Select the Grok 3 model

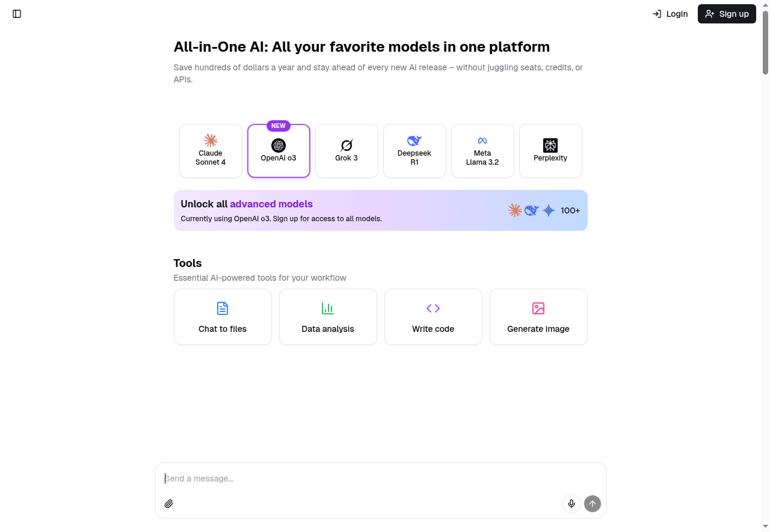click(346, 151)
